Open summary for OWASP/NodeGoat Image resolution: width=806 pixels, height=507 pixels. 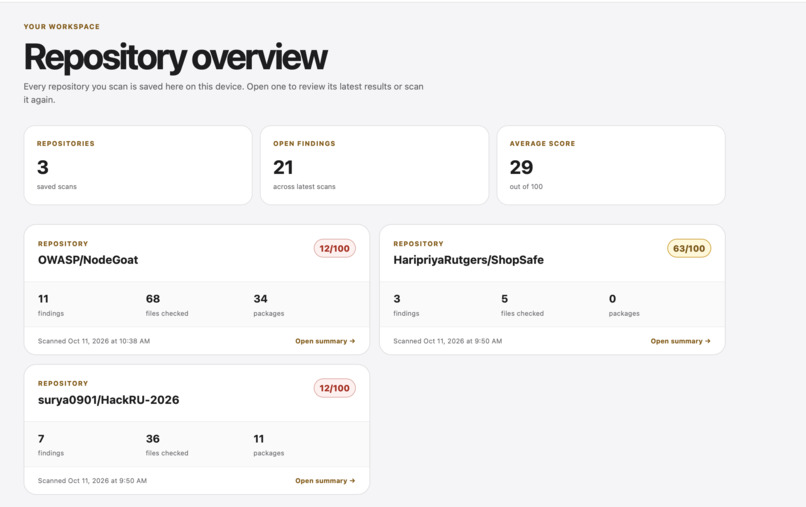[x=325, y=341]
